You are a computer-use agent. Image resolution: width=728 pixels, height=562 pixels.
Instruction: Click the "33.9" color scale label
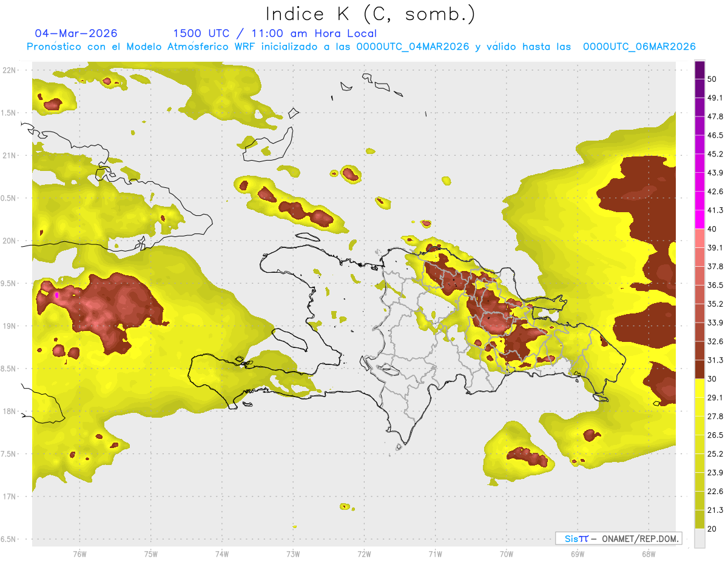(x=715, y=323)
